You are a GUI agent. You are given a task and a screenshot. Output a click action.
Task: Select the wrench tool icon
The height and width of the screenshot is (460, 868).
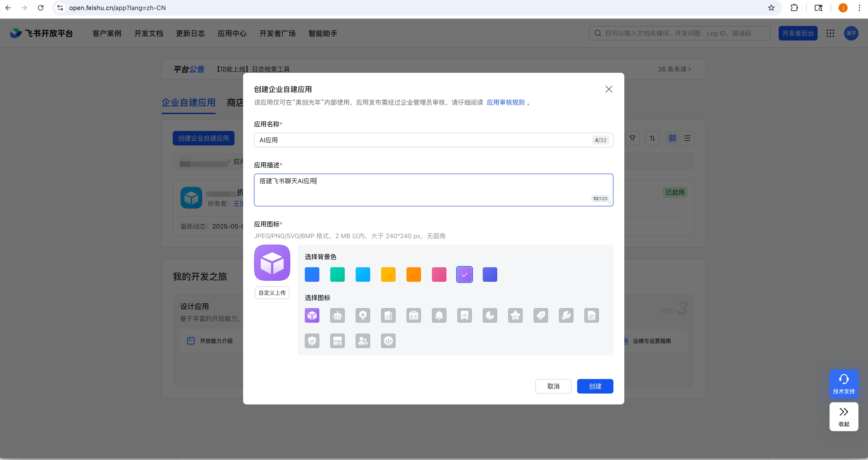coord(566,315)
